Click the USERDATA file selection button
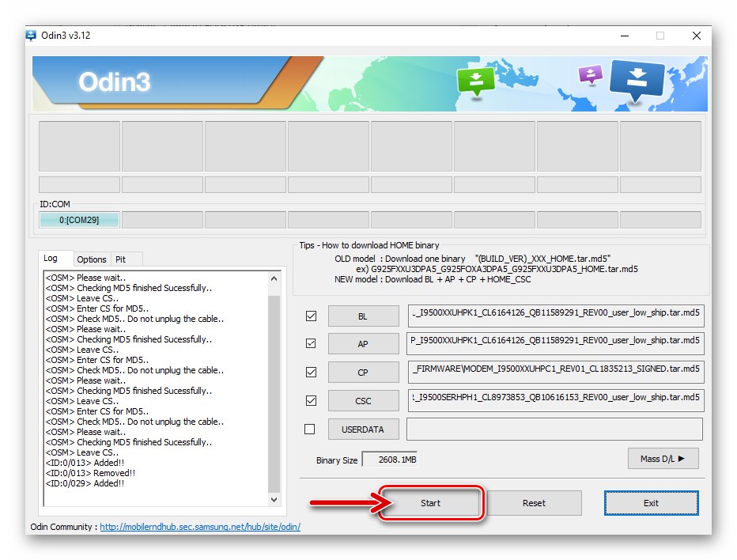Viewport: 737px width, 560px height. click(363, 429)
